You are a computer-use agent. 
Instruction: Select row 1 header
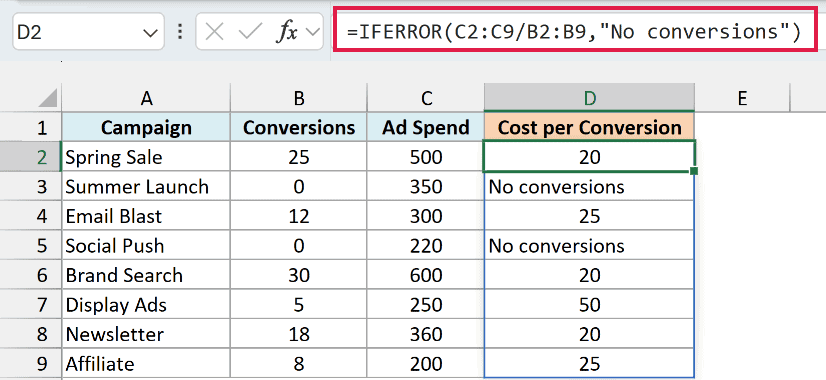point(31,128)
